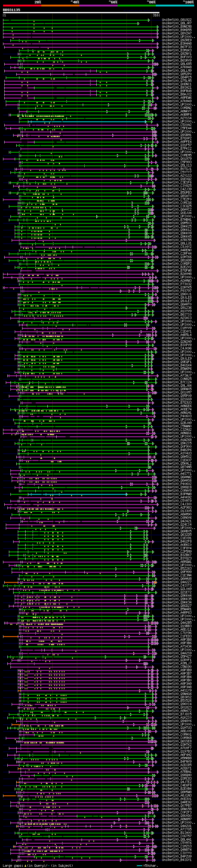Open hit UniRef100_A8NQG1
Viewport: 197px width, 868px height.
(x=177, y=433)
